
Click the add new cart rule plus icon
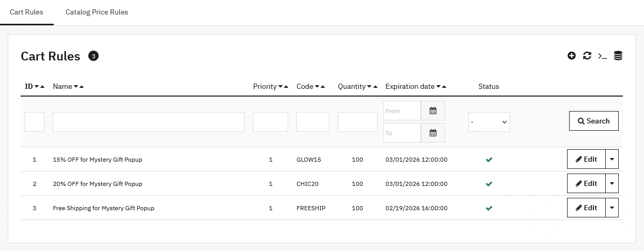pos(571,56)
